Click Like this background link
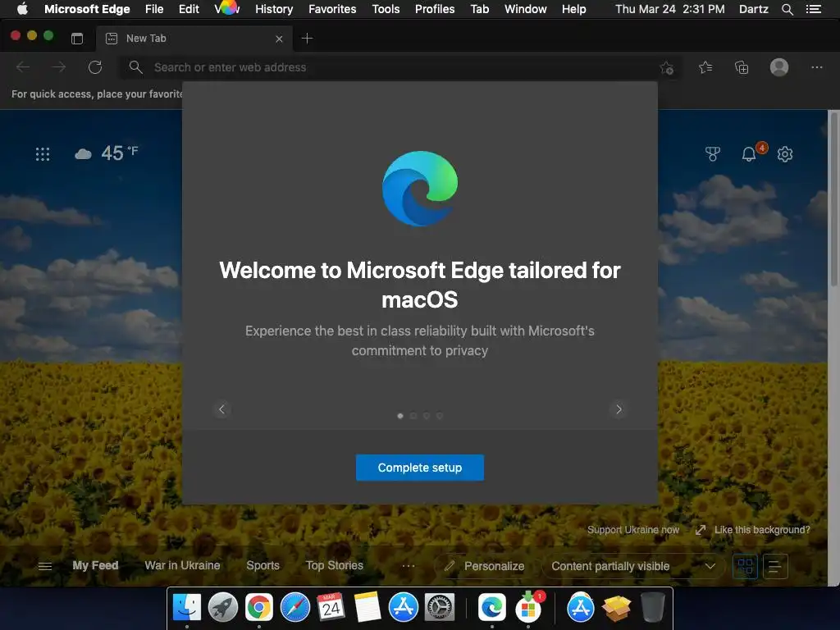The width and height of the screenshot is (840, 630). pos(753,530)
